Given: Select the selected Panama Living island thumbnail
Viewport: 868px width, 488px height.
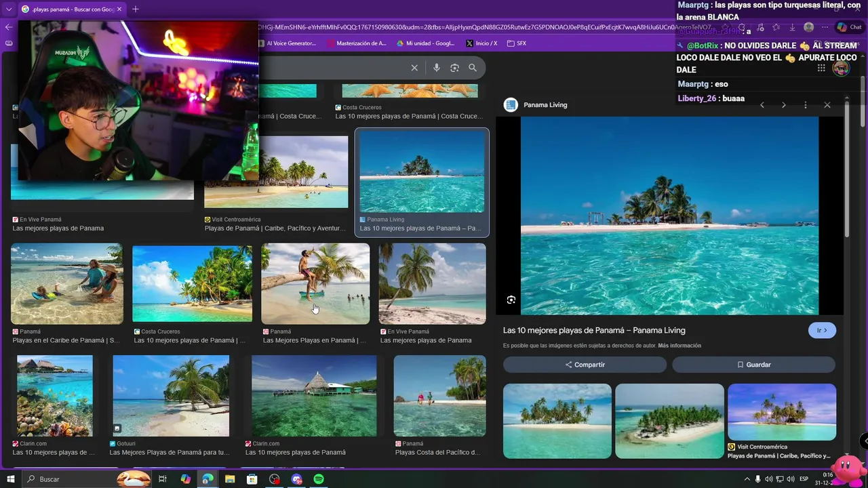Looking at the screenshot, I should 422,171.
